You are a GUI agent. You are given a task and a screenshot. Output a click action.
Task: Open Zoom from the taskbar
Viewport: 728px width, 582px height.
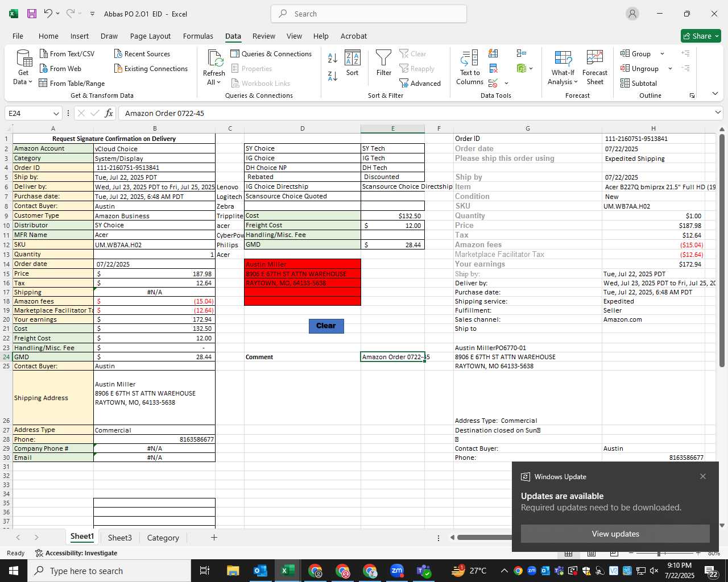pyautogui.click(x=397, y=571)
